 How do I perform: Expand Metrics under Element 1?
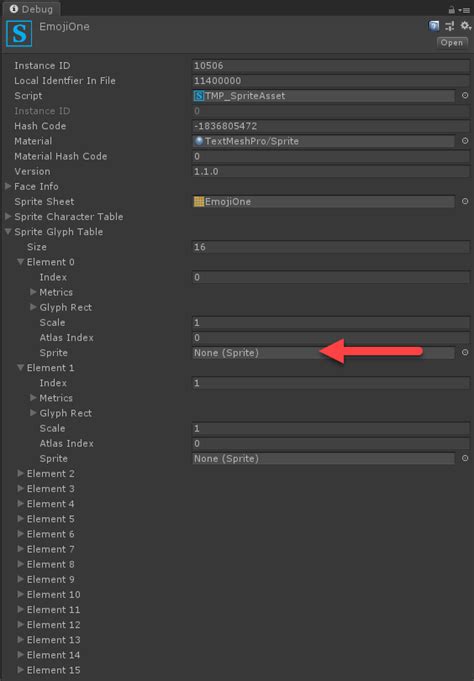coord(33,398)
